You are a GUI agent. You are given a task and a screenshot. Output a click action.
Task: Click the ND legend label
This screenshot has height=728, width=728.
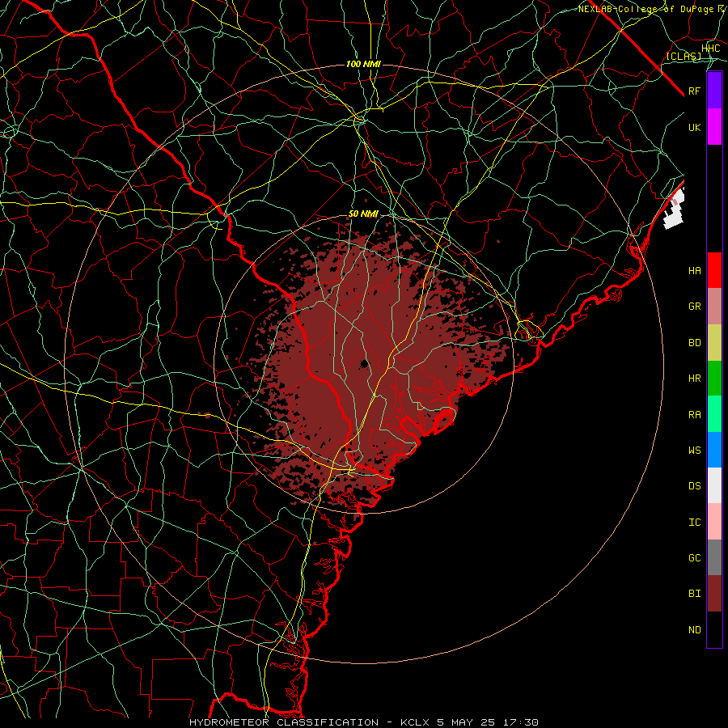694,630
